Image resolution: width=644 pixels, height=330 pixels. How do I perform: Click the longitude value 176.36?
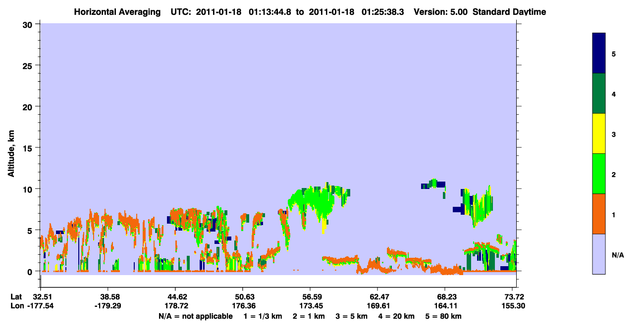[x=242, y=306]
